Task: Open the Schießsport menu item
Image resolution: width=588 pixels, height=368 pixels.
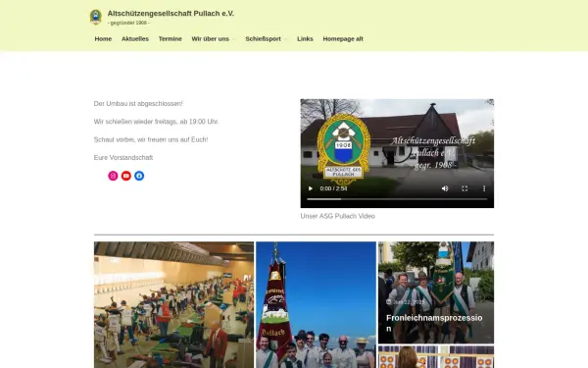Action: coord(263,38)
